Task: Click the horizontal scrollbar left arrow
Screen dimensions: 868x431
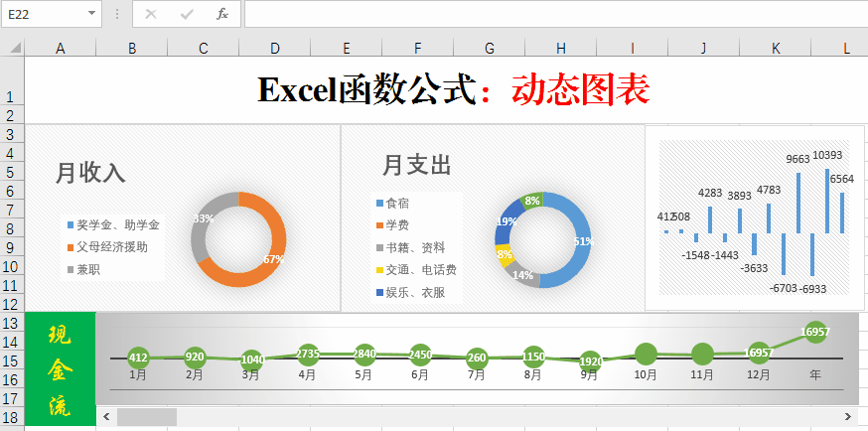Action: (x=106, y=417)
